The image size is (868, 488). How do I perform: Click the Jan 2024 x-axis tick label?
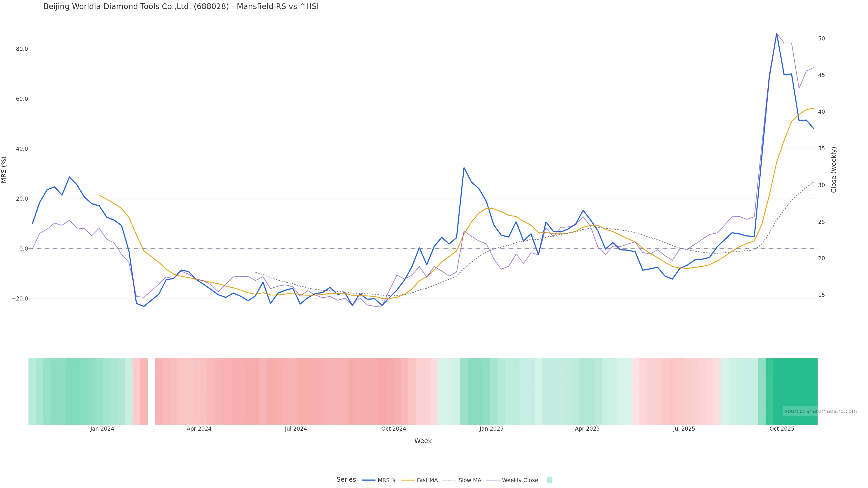102,429
